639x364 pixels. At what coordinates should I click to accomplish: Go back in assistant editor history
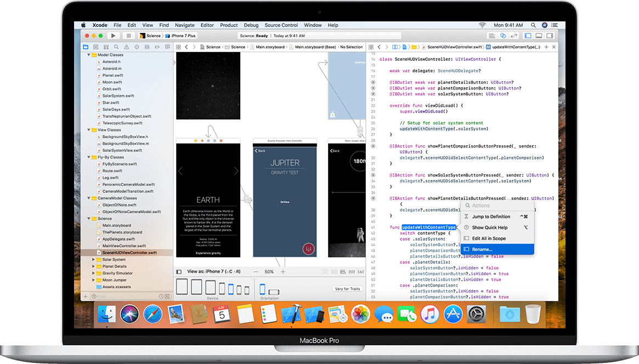379,47
